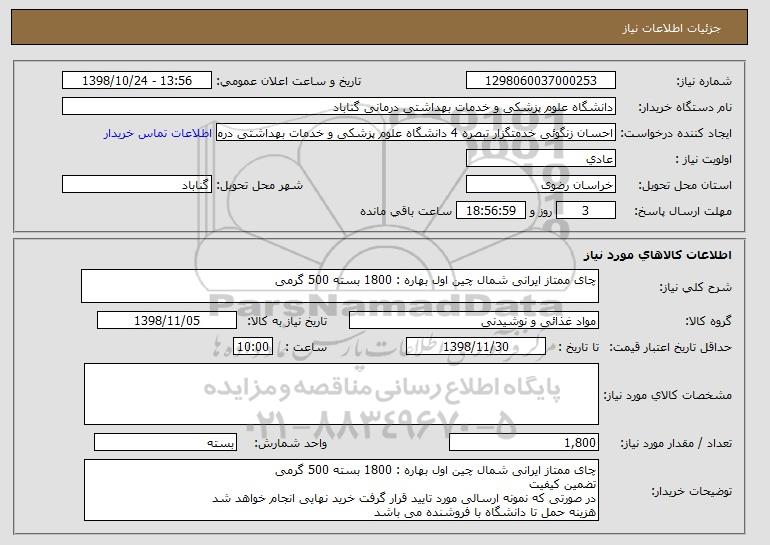
Task: Click the label تعداد / مقدار مورد نیاز
Action: pos(676,443)
